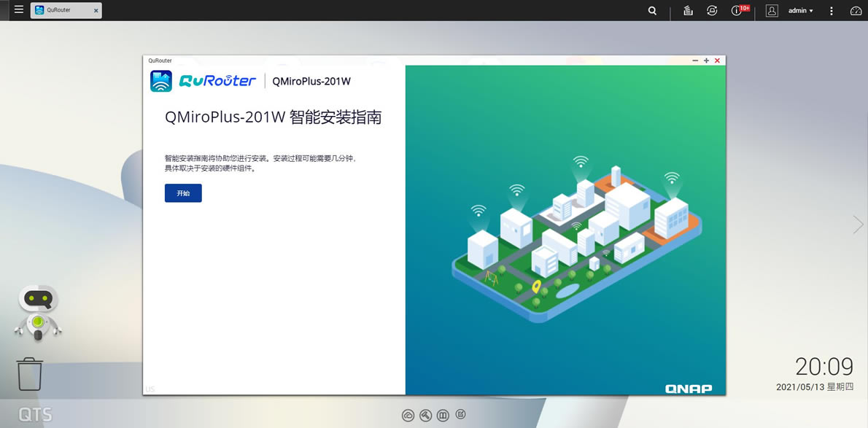Click the QuRouter window title text
Screen dimensions: 868x428
coord(160,61)
